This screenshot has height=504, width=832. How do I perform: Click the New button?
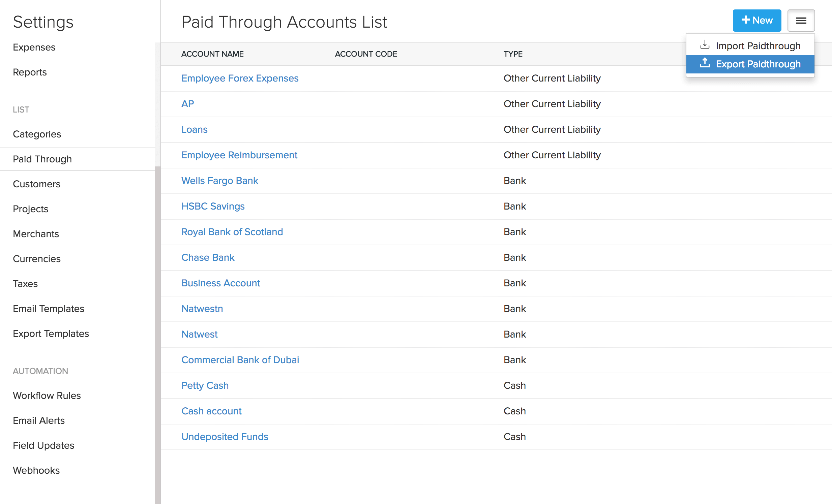757,20
